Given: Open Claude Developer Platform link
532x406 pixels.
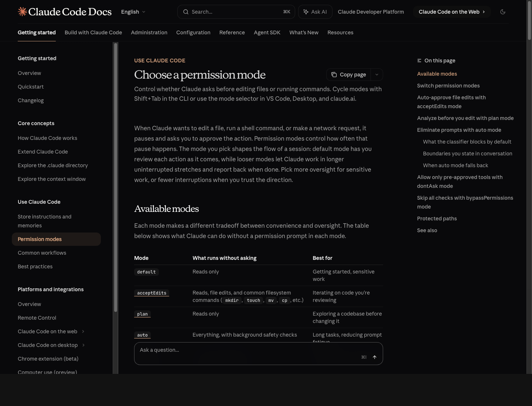Looking at the screenshot, I should coord(371,12).
